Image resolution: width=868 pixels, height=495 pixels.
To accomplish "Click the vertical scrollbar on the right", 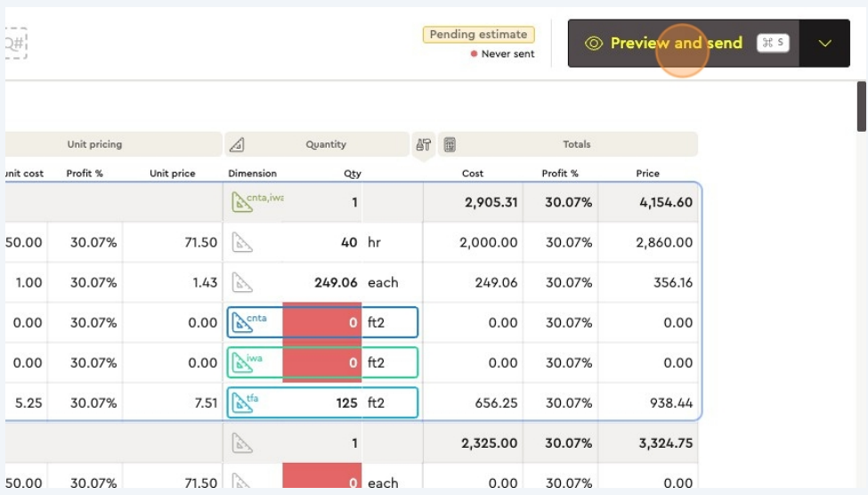I will pyautogui.click(x=861, y=107).
